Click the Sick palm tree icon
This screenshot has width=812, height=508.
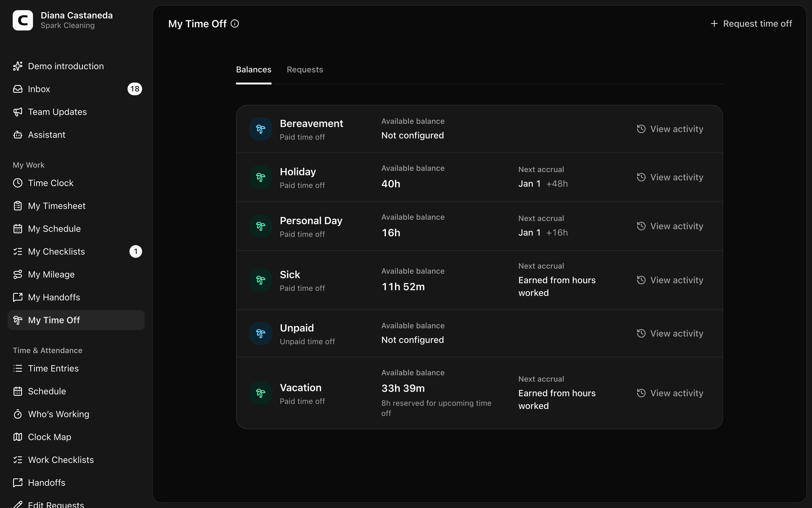pyautogui.click(x=261, y=280)
